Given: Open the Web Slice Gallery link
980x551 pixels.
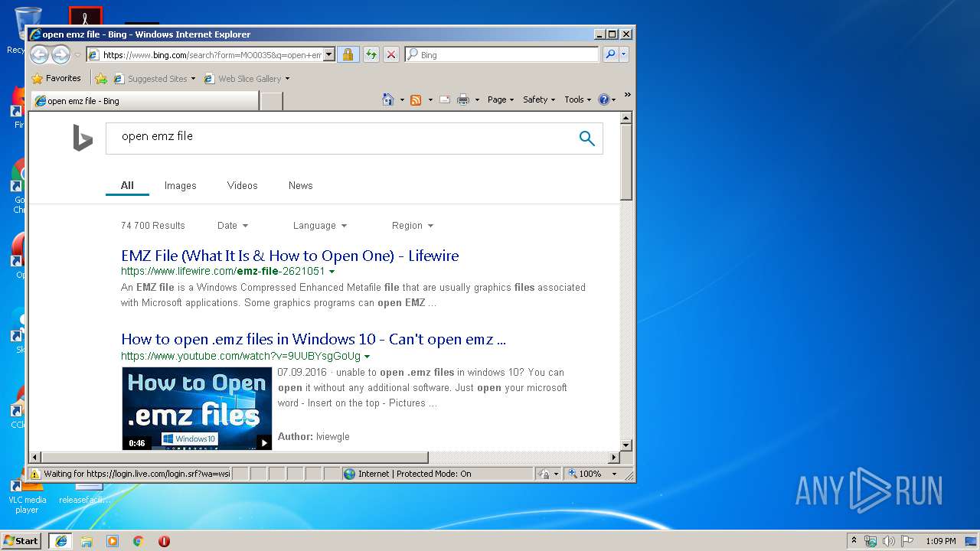Looking at the screenshot, I should click(243, 78).
